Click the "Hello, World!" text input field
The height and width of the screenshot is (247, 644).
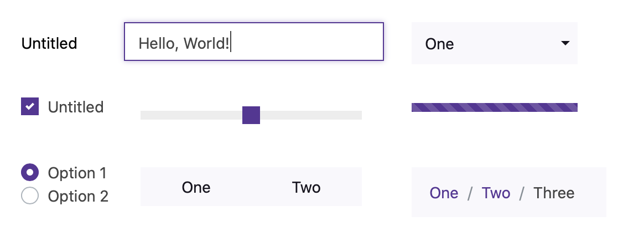point(253,42)
